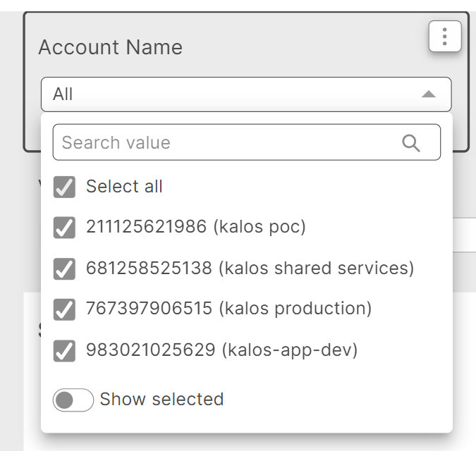Click the magnifying glass search icon
Image resolution: width=476 pixels, height=451 pixels.
tap(411, 143)
